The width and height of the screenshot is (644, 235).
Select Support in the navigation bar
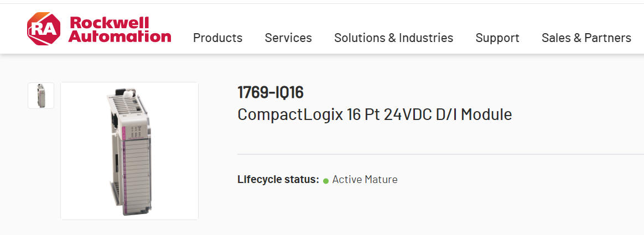497,38
